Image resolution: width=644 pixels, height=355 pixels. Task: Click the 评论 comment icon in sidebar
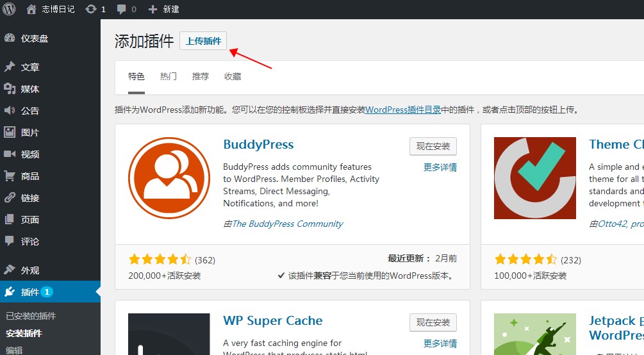10,241
